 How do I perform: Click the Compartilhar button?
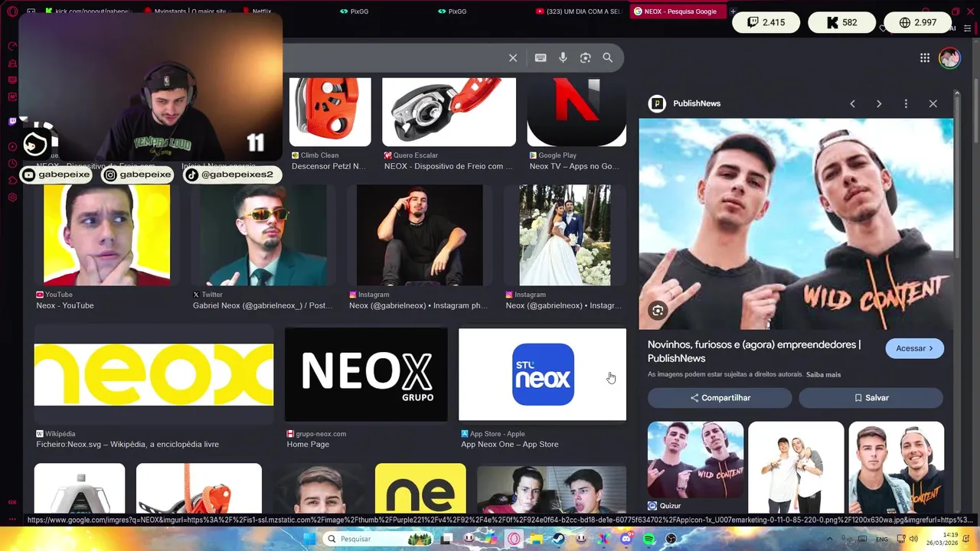(x=720, y=398)
